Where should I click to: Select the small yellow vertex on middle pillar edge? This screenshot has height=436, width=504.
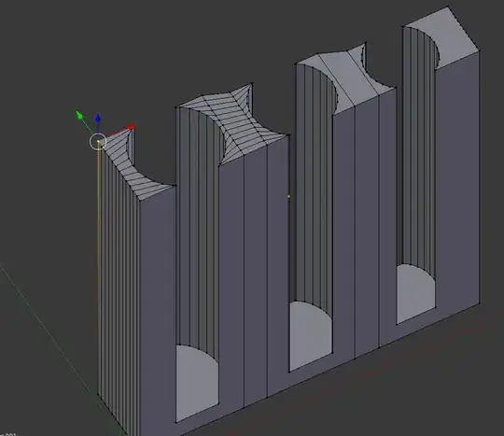[x=288, y=196]
